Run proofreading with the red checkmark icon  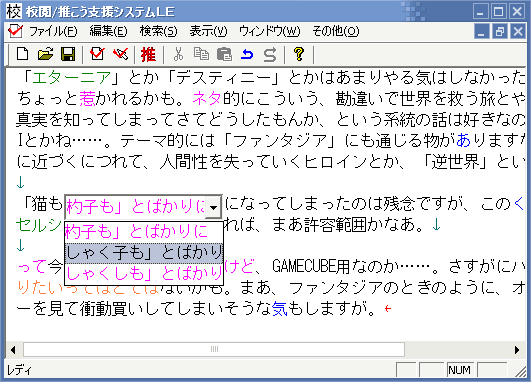tap(98, 54)
